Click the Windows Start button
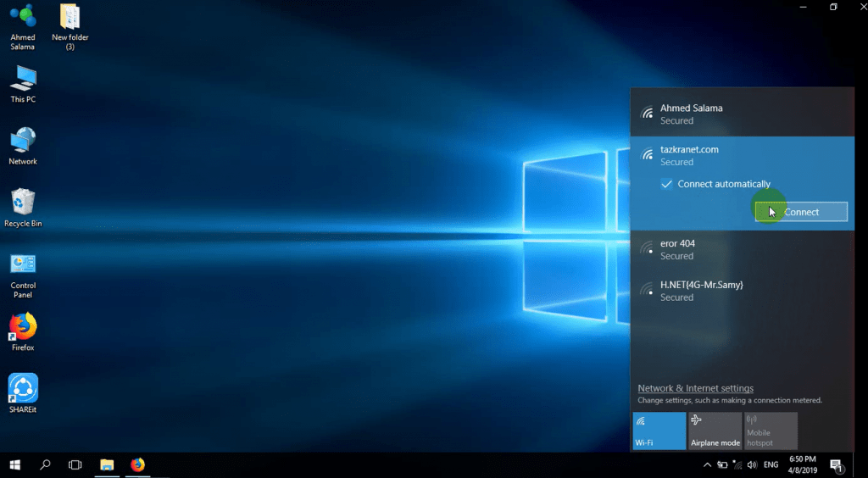The width and height of the screenshot is (868, 478). pos(14,464)
